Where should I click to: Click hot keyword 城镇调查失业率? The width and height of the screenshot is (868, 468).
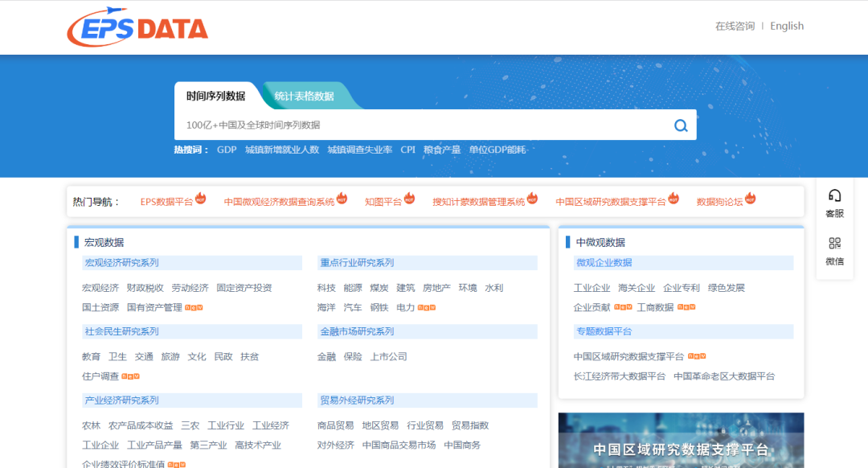[x=359, y=150]
